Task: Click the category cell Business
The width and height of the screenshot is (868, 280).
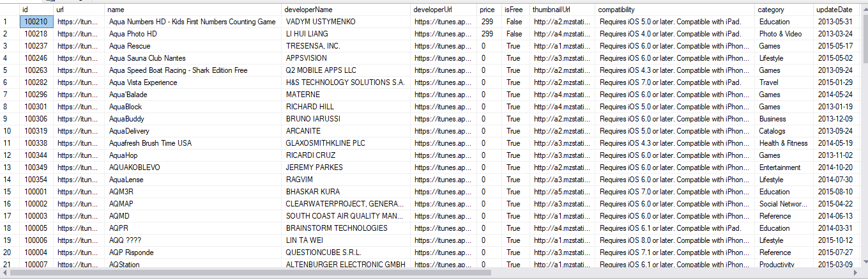Action: tap(784, 119)
